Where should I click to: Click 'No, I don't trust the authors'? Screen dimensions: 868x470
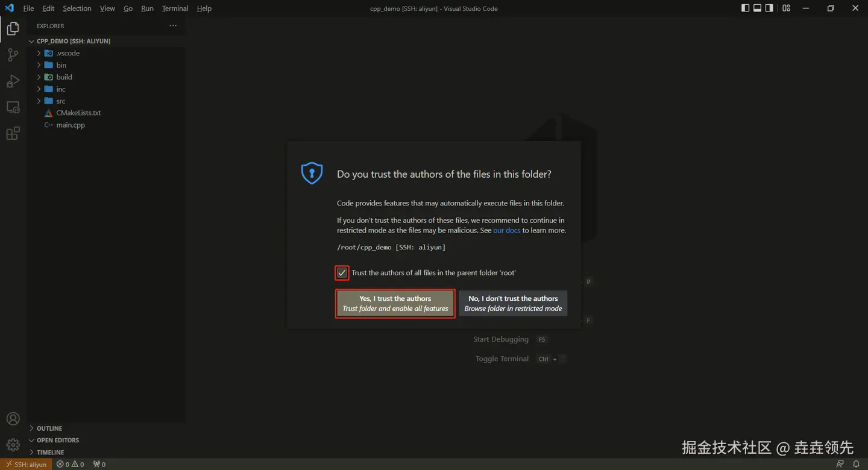point(513,303)
